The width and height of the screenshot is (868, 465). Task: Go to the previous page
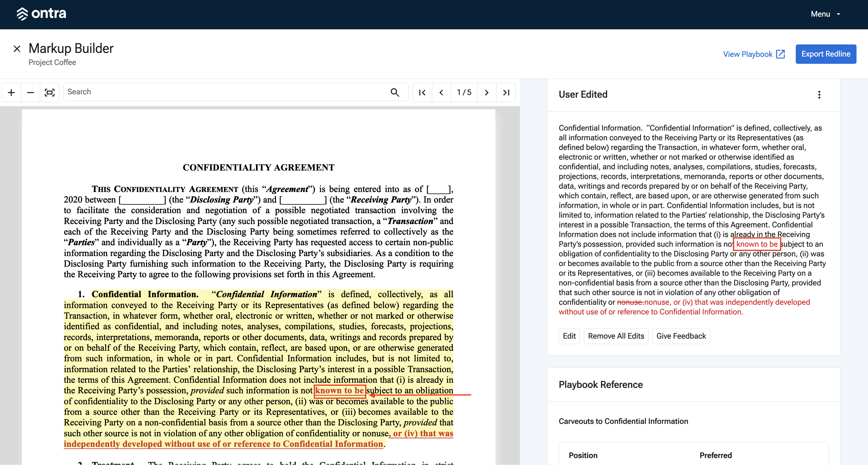(441, 93)
